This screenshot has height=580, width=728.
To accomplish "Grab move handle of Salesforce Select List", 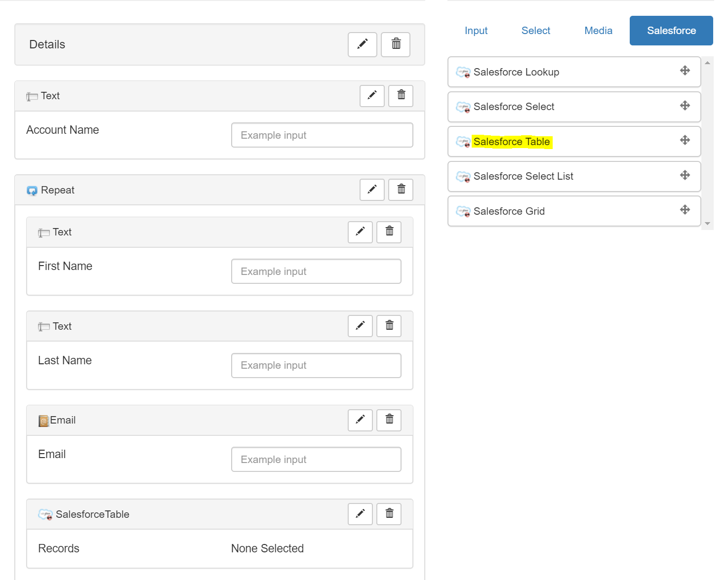I will tap(685, 175).
